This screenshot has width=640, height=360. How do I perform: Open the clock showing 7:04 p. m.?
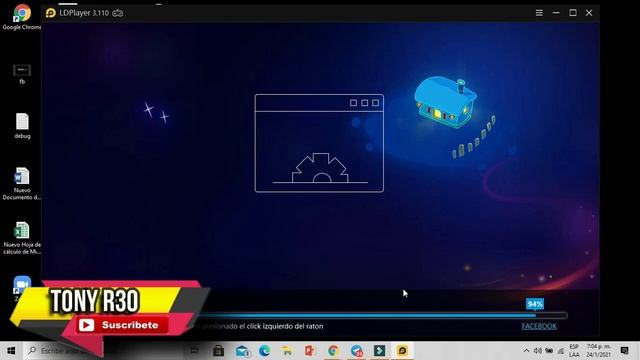[599, 351]
